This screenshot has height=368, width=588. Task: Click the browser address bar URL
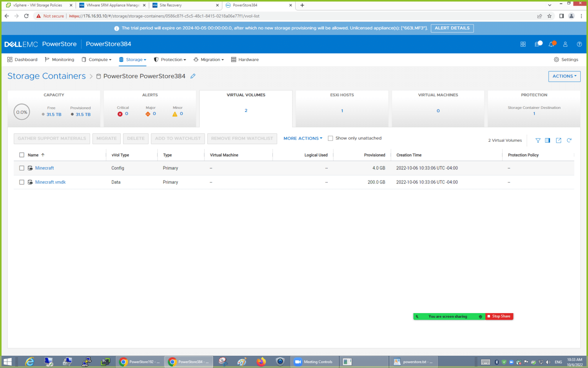click(165, 16)
